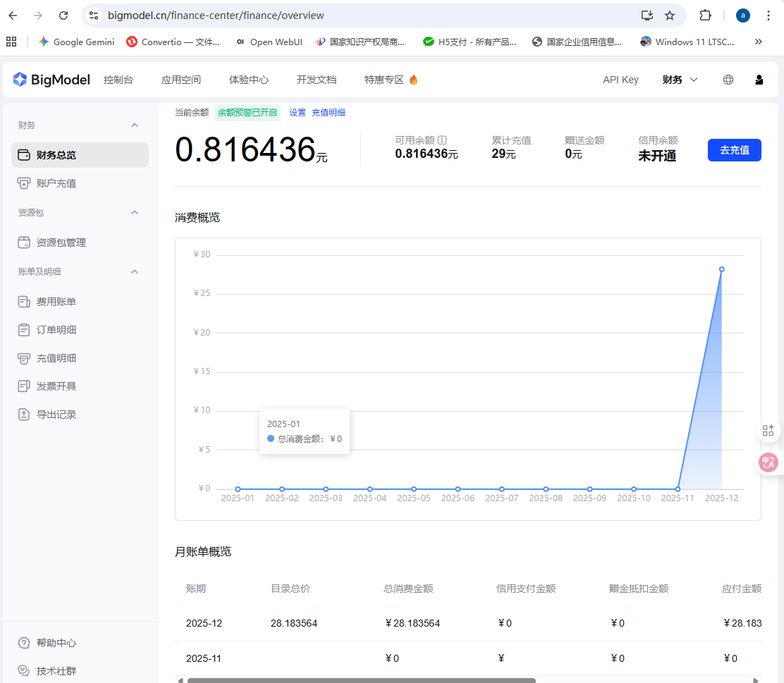Click the 2025-12 chart data point
Viewport: 784px width, 683px height.
point(721,269)
